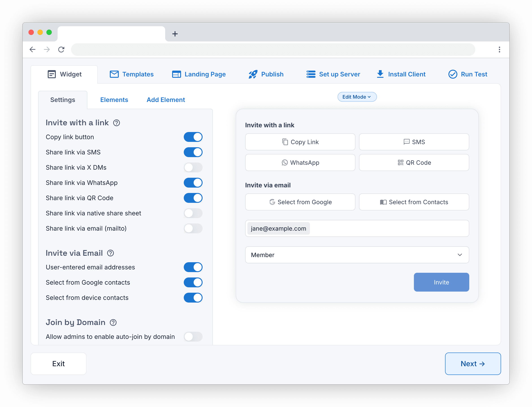Click the Widget panel icon
Viewport: 532px width, 407px height.
(51, 74)
